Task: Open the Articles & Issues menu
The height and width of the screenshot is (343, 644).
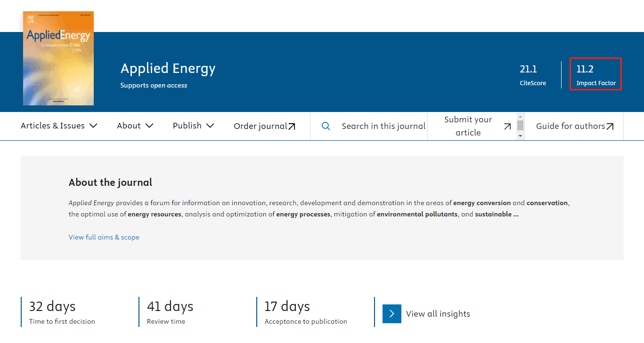Action: tap(53, 126)
